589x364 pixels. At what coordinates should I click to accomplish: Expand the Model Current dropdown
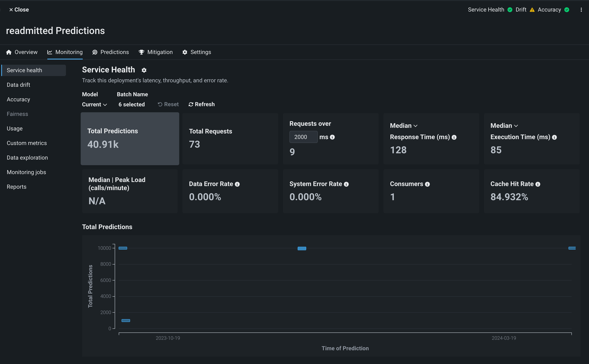point(94,105)
